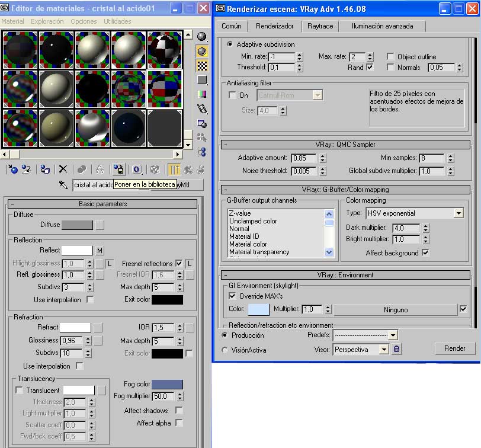
Task: Enable the Translucent checkbox
Action: pos(19,390)
